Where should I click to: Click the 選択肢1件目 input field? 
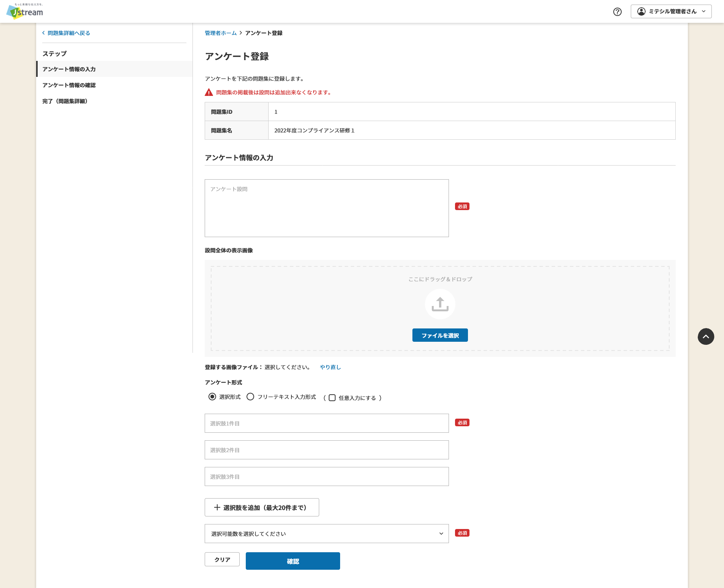coord(326,423)
